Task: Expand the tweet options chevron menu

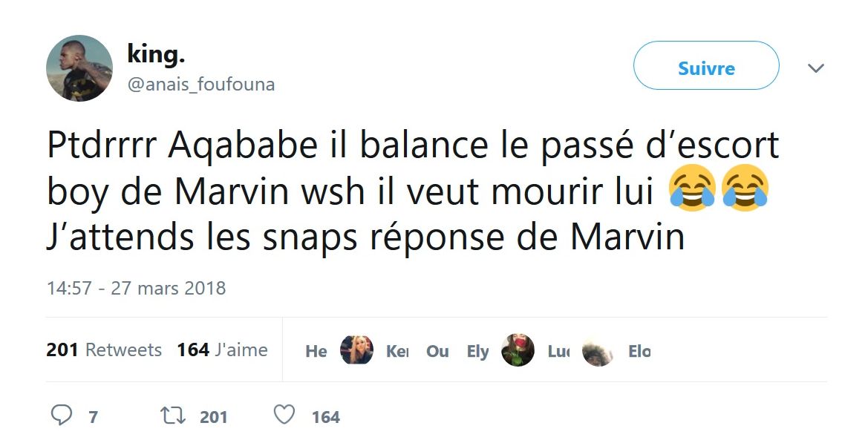Action: [x=815, y=68]
